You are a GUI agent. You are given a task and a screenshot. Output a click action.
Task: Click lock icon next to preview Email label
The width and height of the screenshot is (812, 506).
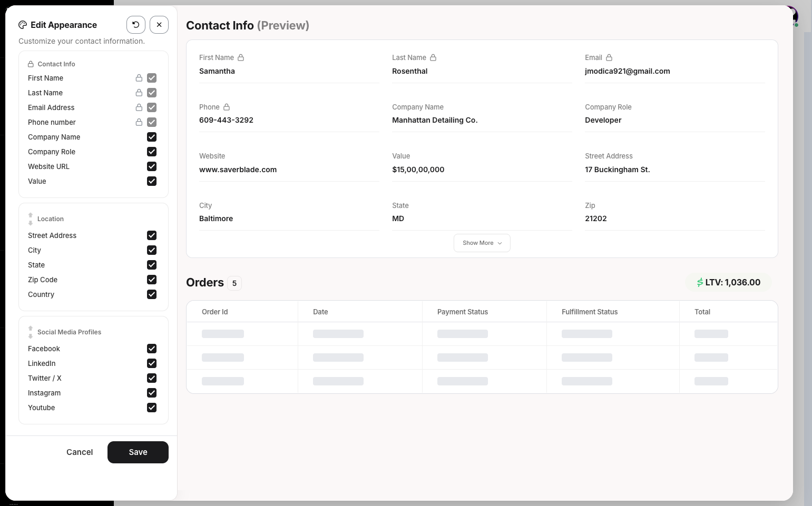[x=609, y=57]
